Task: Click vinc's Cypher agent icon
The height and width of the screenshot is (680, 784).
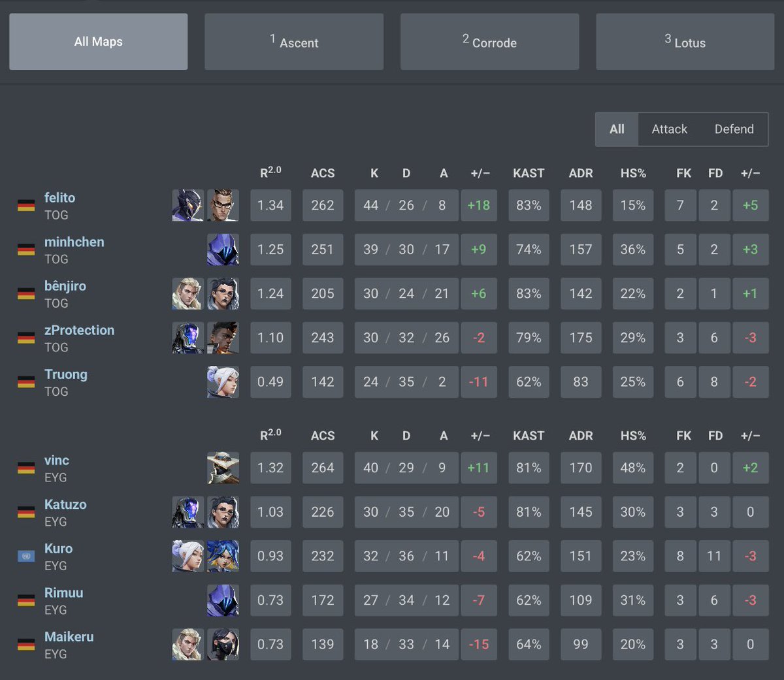Action: click(x=223, y=468)
